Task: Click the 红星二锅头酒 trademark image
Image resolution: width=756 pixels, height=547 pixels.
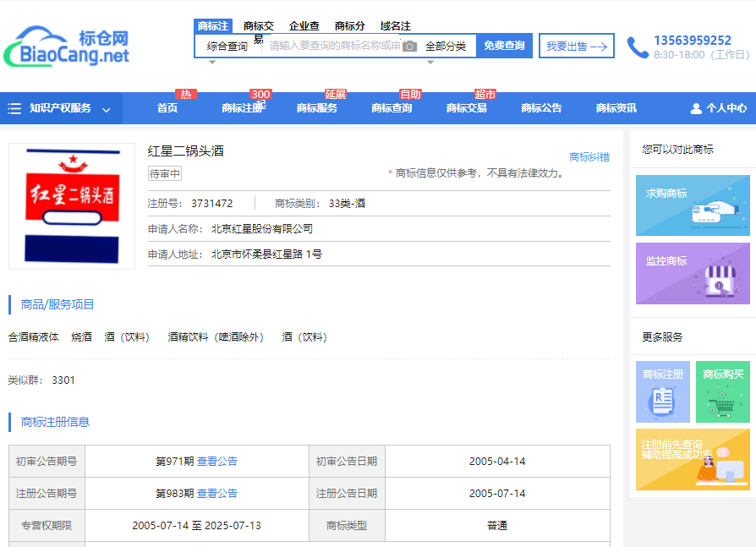Action: click(x=72, y=206)
